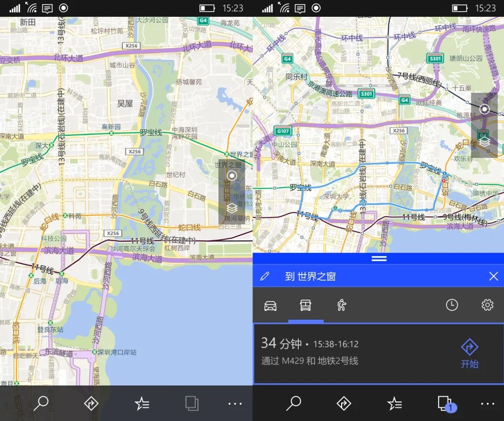The image size is (504, 421).
Task: Tap battery icon in right status bar
Action: [460, 8]
